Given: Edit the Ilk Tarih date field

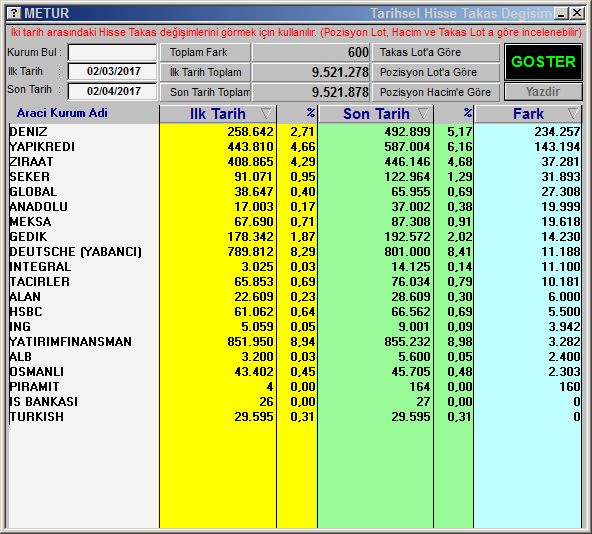Looking at the screenshot, I should pyautogui.click(x=112, y=71).
